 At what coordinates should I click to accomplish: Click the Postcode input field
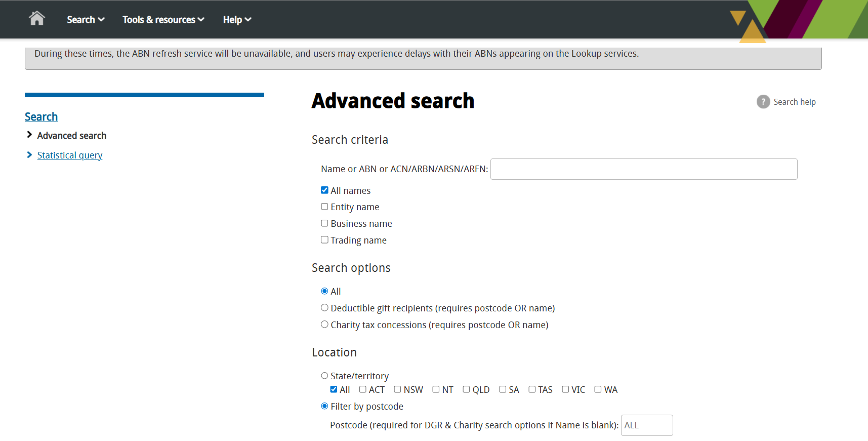coord(647,425)
